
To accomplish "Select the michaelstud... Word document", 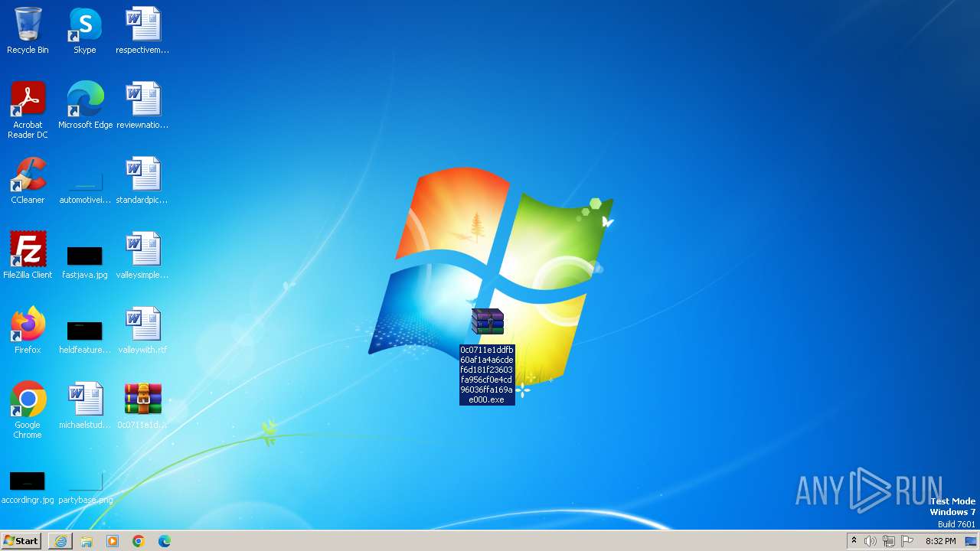I will tap(85, 406).
